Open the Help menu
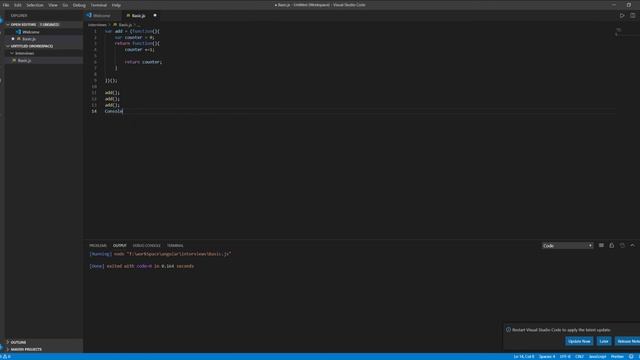640x360 pixels. click(116, 5)
